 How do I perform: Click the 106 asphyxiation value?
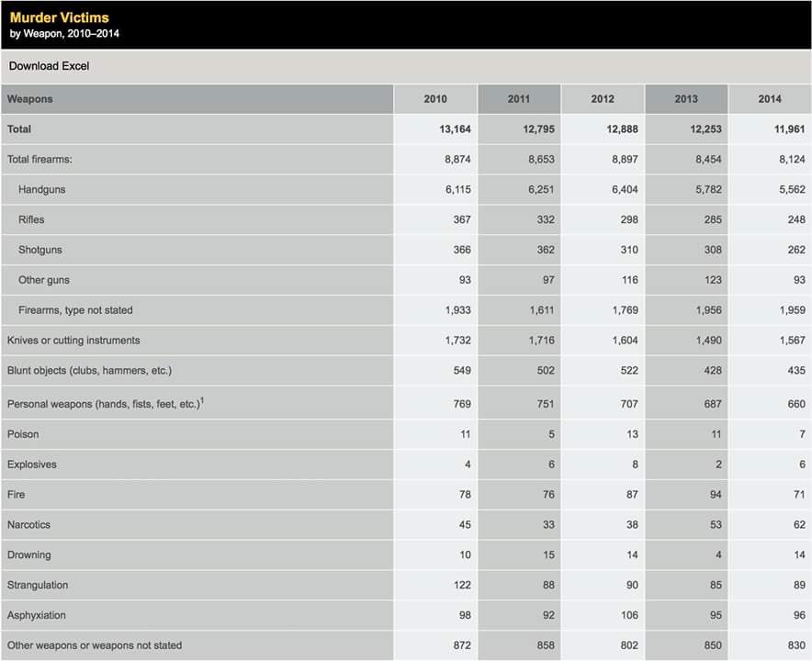630,615
